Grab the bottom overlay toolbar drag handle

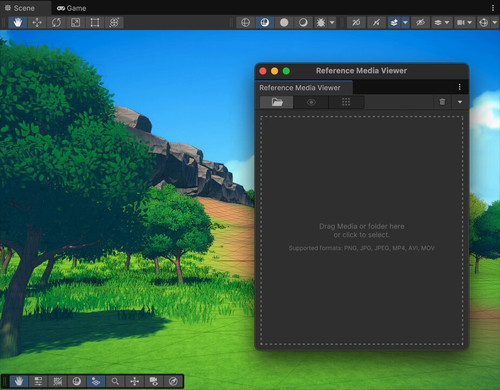[5, 381]
